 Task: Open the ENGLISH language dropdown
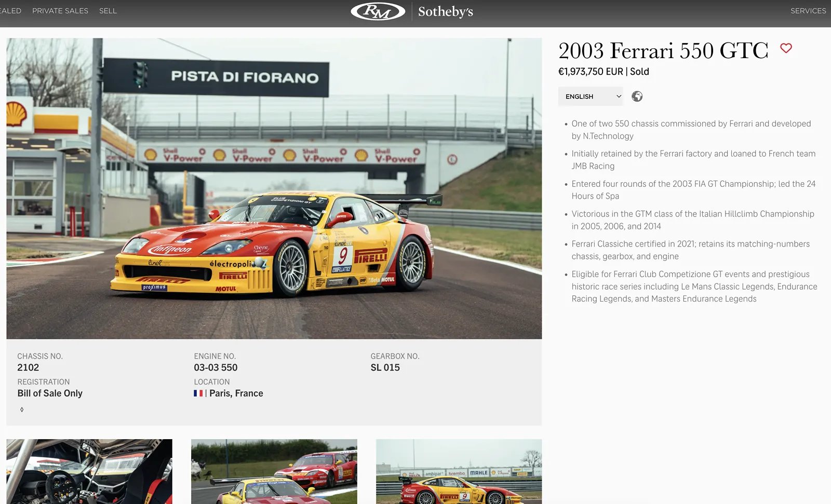(x=591, y=97)
